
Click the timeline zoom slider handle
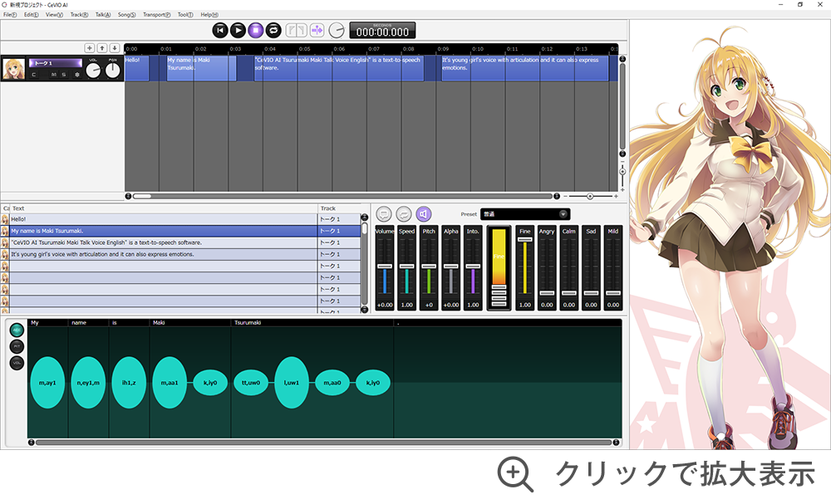(x=590, y=197)
